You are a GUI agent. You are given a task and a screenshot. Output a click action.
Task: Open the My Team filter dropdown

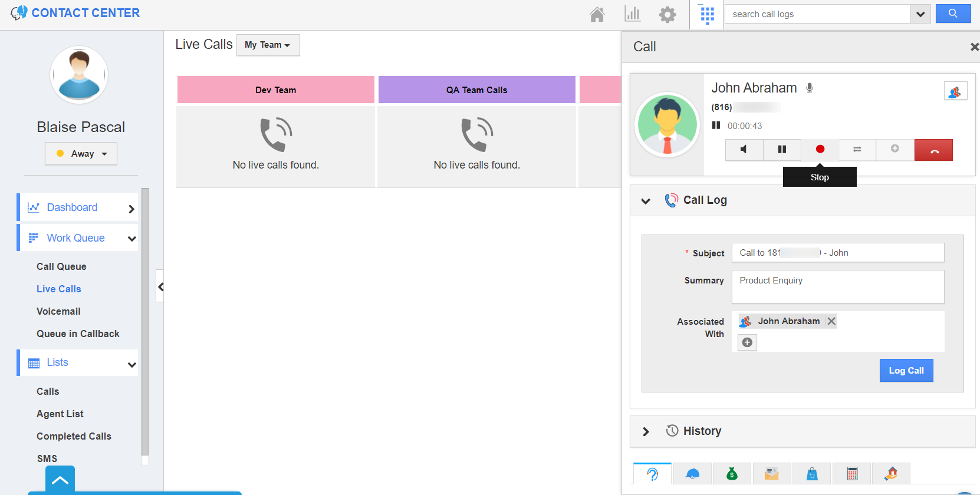(x=268, y=45)
